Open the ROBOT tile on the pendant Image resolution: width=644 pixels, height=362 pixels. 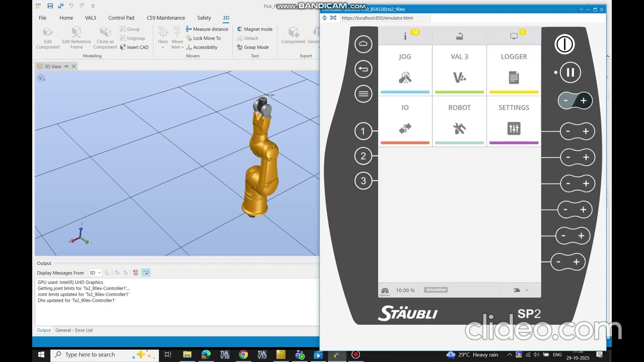(459, 121)
